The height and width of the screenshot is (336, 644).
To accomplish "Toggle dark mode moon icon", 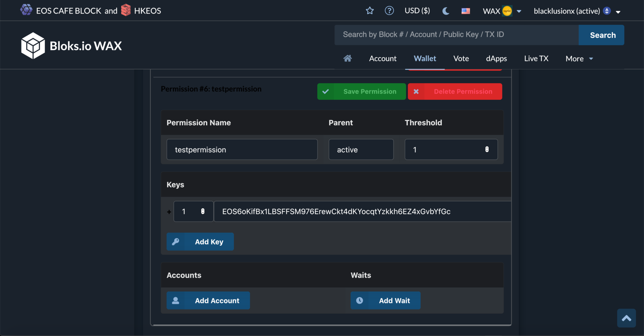I will point(446,11).
